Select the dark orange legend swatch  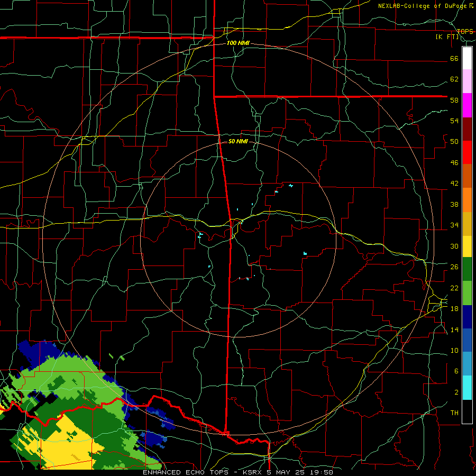467,176
